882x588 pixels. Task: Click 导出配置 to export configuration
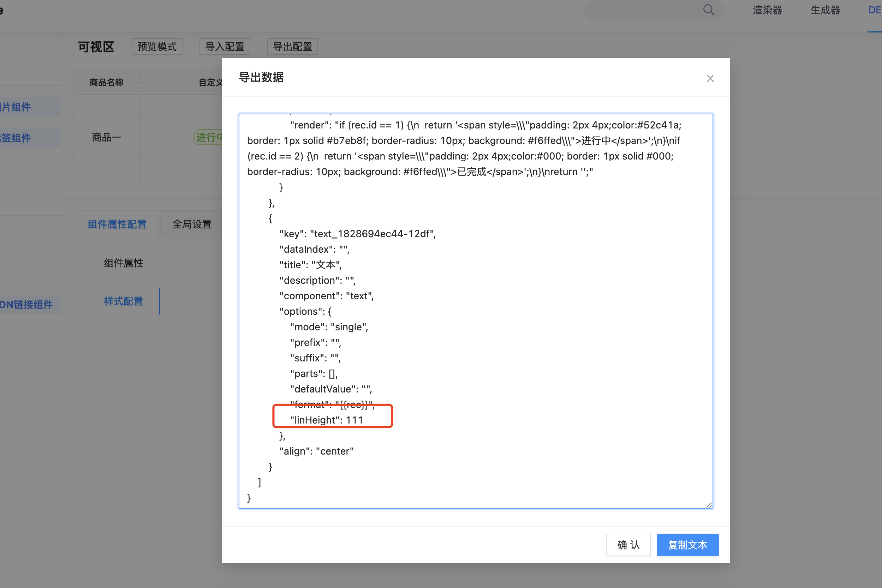coord(292,47)
